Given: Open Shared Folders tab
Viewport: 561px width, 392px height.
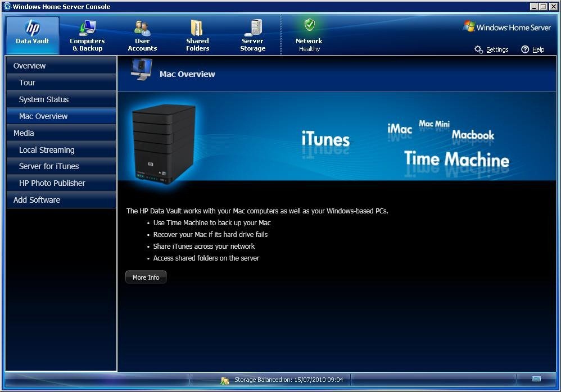Looking at the screenshot, I should coord(197,35).
